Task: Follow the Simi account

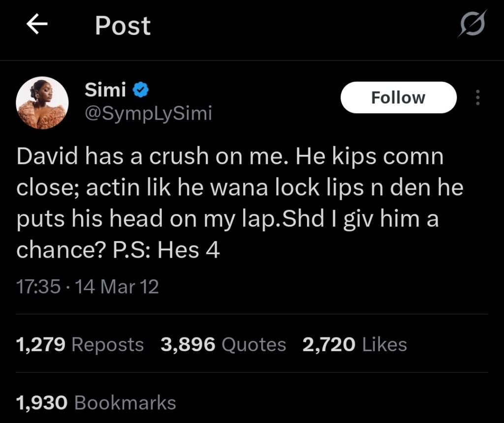Action: point(398,97)
